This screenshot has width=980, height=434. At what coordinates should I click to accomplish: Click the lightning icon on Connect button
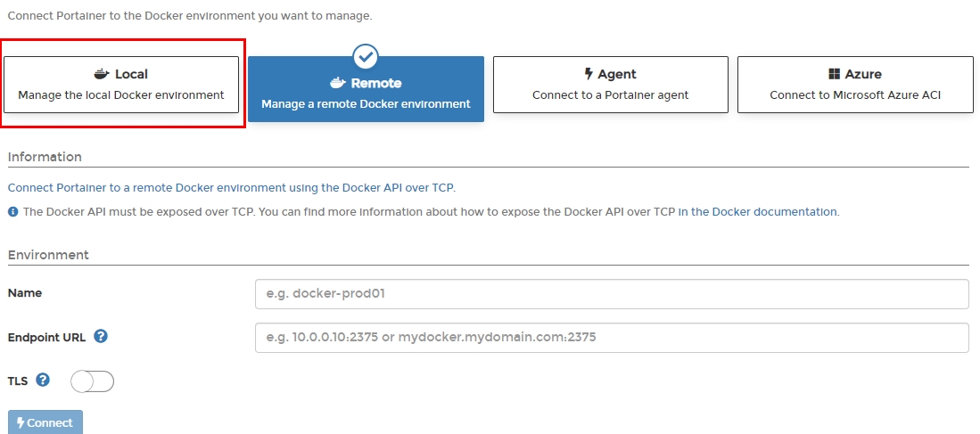click(x=21, y=422)
